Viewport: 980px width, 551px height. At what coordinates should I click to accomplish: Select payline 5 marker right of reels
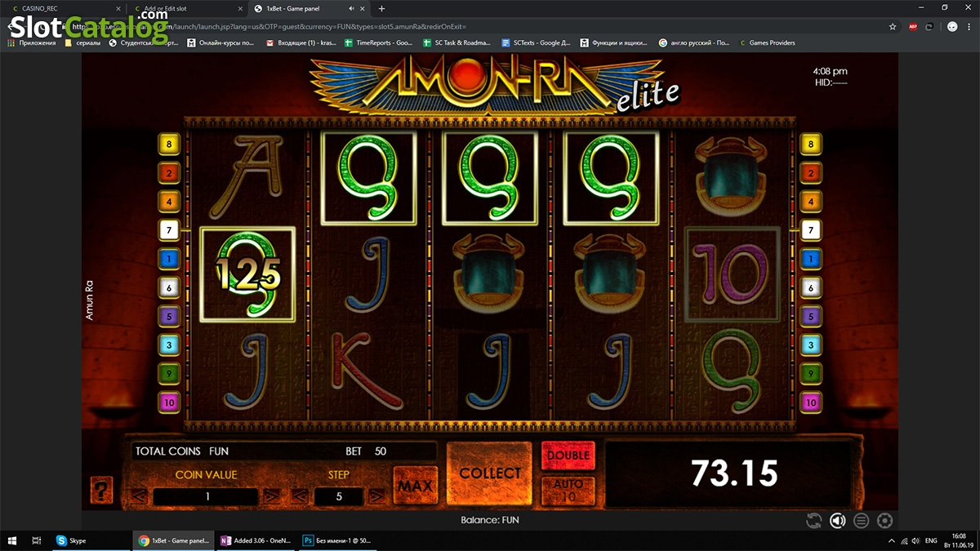point(811,317)
